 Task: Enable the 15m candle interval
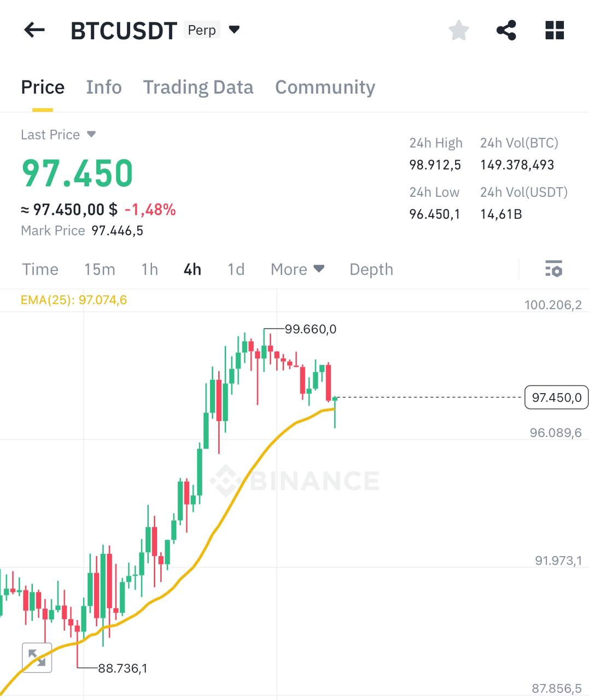click(x=100, y=269)
